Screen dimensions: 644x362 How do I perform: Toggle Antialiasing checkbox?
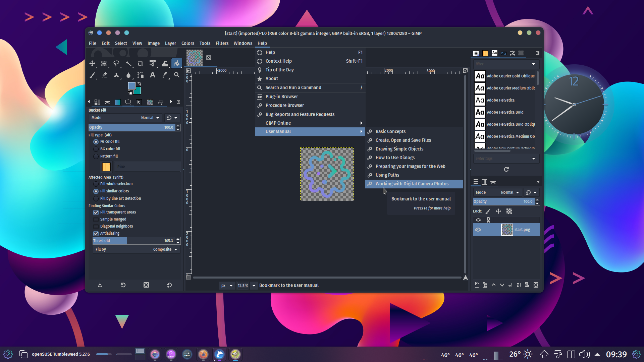[96, 234]
